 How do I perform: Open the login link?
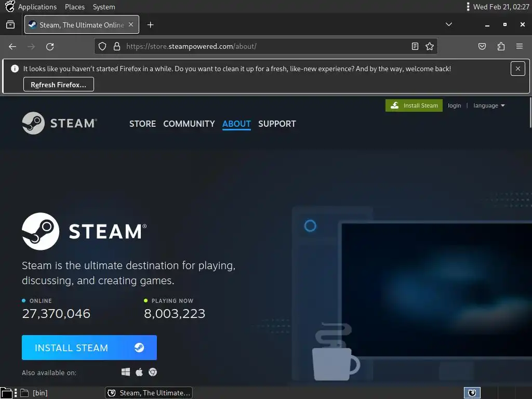click(x=454, y=105)
